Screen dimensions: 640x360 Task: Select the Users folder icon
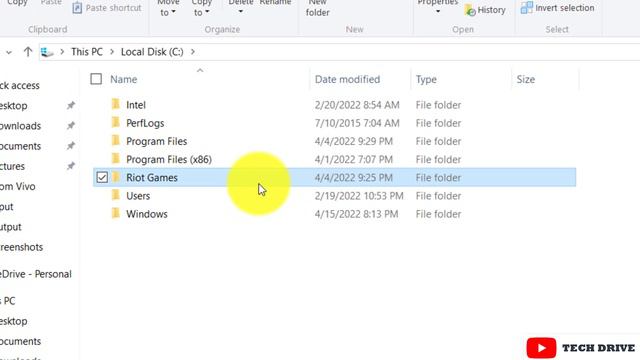tap(116, 195)
